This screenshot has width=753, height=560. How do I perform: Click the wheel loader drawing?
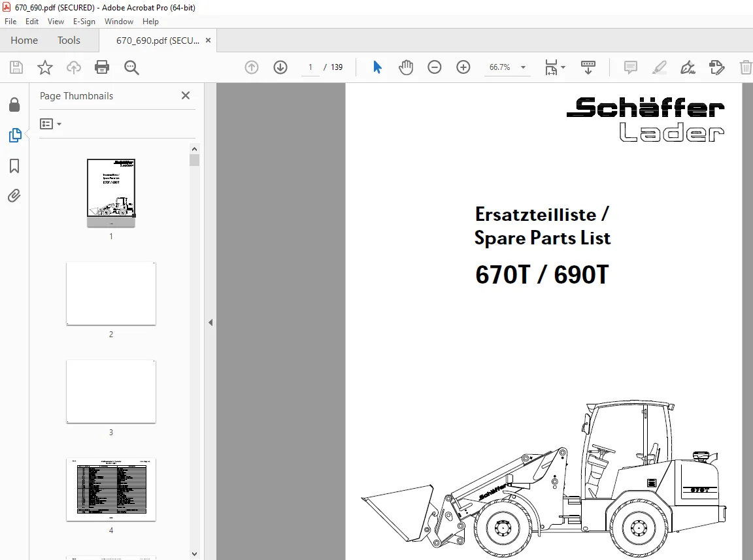coord(544,478)
